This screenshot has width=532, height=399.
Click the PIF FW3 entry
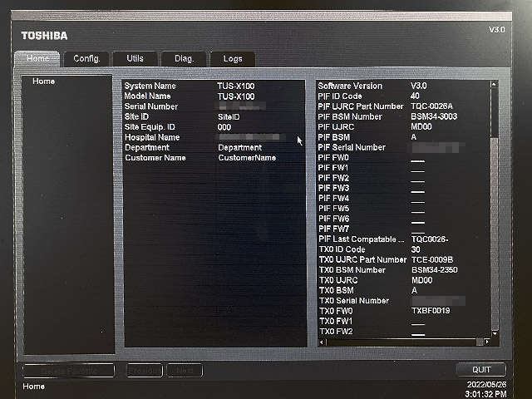(x=404, y=188)
